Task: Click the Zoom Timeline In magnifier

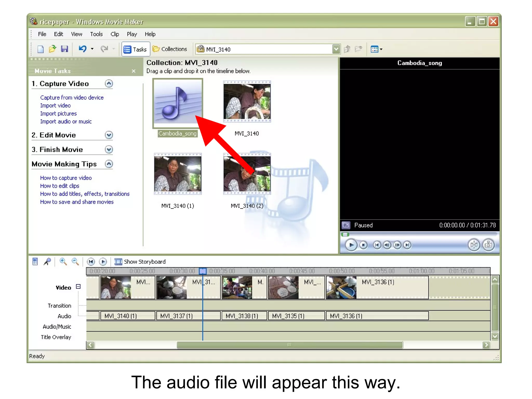Action: click(x=63, y=262)
